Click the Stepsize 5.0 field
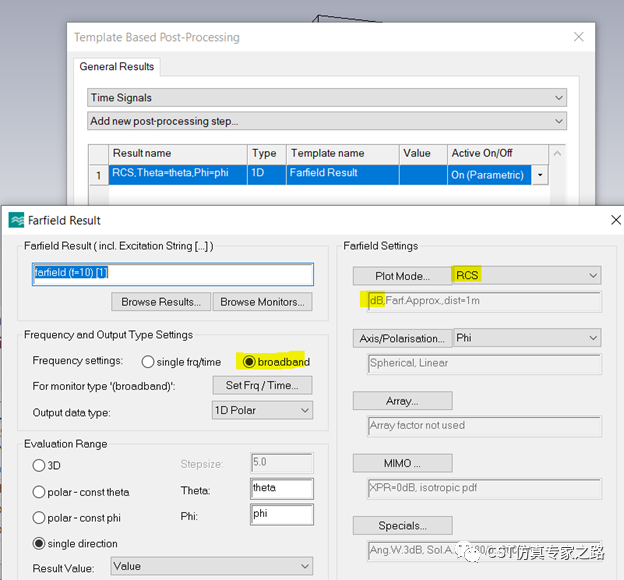The image size is (624, 580). coord(282,463)
